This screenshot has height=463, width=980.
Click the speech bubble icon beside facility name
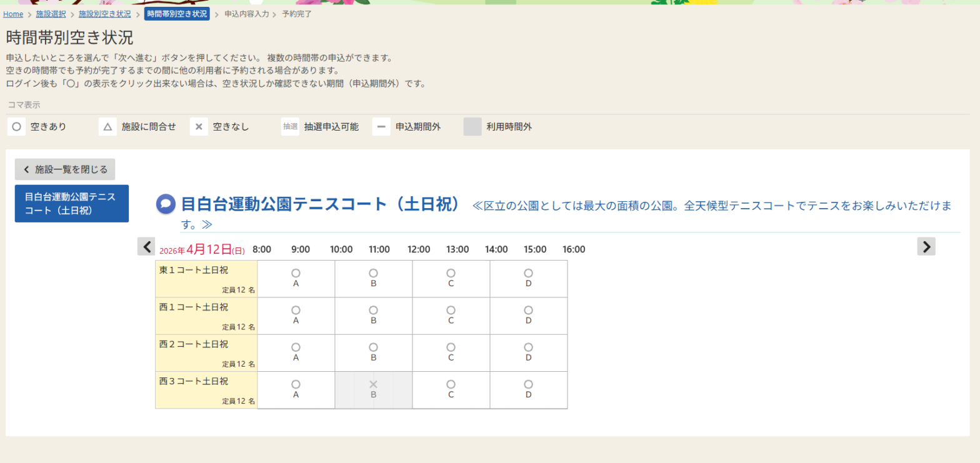[166, 204]
